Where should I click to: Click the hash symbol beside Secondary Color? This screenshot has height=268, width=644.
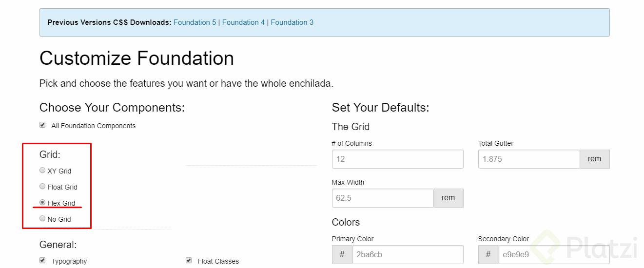coord(488,254)
